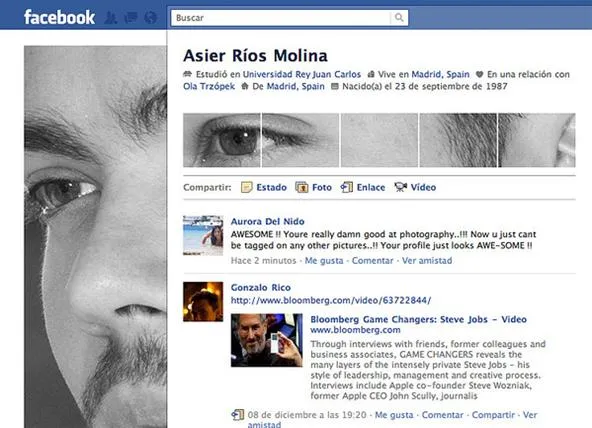Open the eye photo thumbnail
The image size is (592, 428).
[x=222, y=140]
